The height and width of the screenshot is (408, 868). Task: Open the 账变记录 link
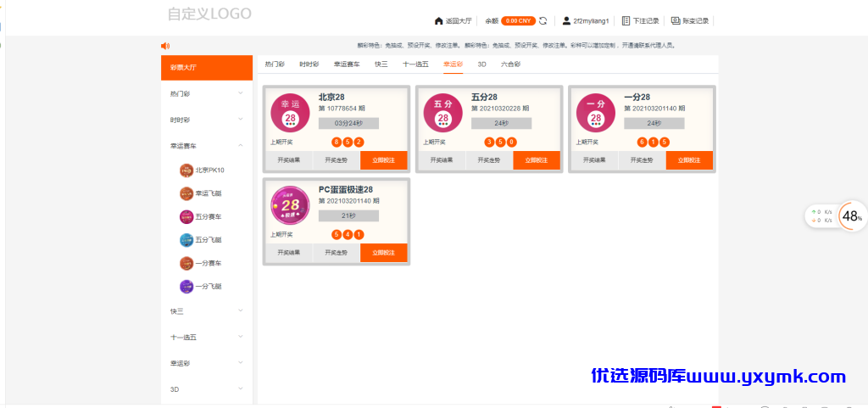tap(696, 21)
